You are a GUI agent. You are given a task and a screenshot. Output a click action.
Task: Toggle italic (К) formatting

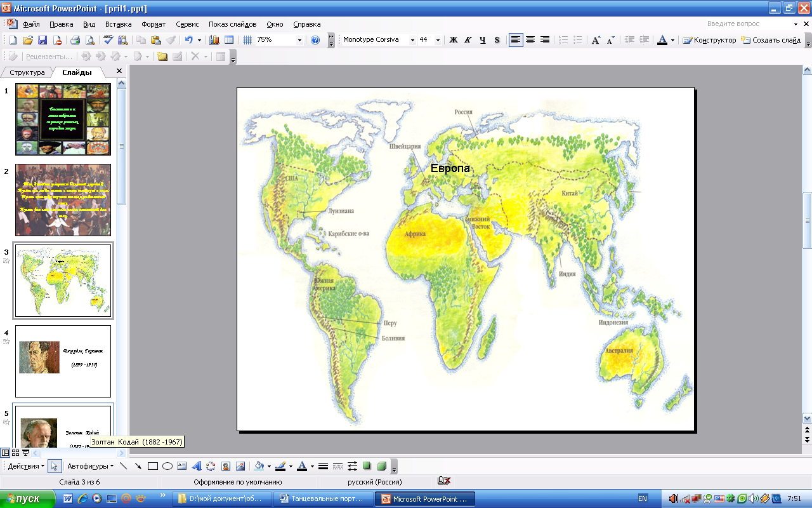coord(468,40)
